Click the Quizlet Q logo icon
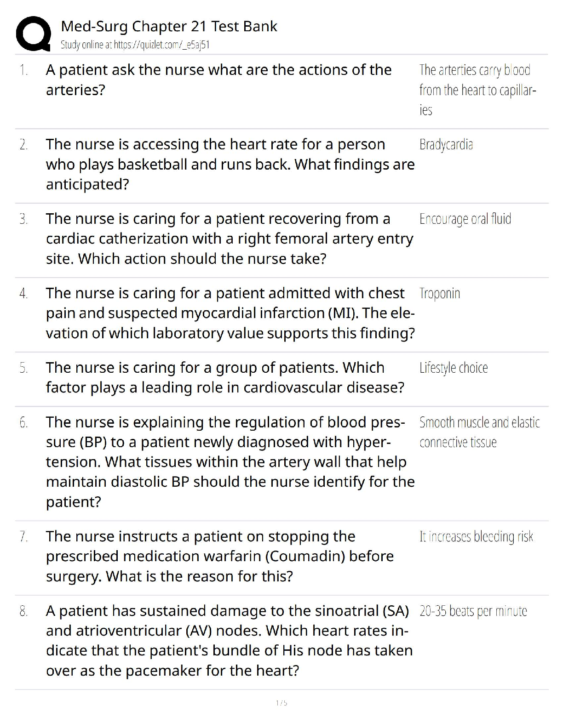Image resolution: width=563 pixels, height=728 pixels. (x=33, y=34)
